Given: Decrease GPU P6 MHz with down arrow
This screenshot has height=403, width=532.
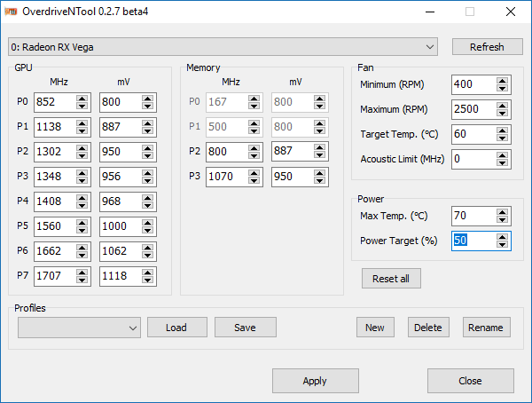Looking at the screenshot, I should click(82, 255).
